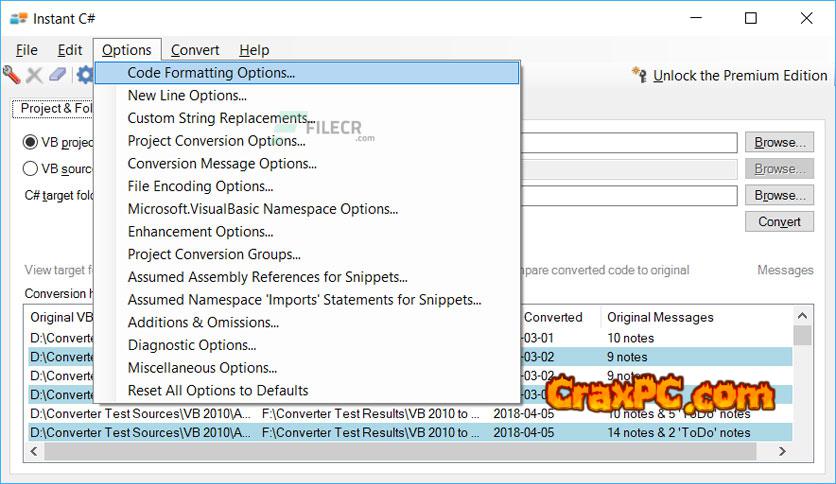
Task: Open the Help menu
Action: click(254, 50)
